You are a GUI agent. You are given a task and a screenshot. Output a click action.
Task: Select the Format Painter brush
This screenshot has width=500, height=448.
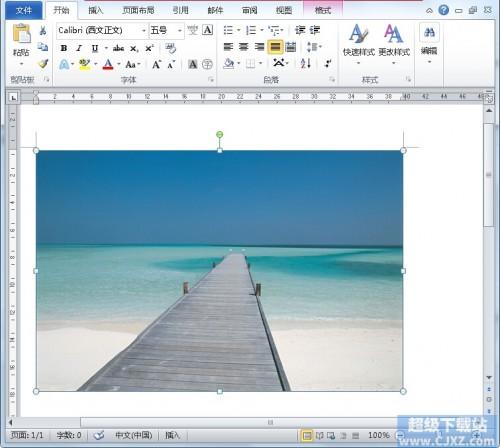(x=43, y=63)
